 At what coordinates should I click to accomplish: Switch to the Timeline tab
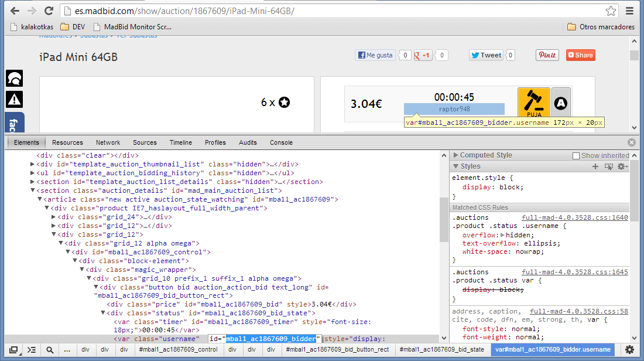coord(181,142)
